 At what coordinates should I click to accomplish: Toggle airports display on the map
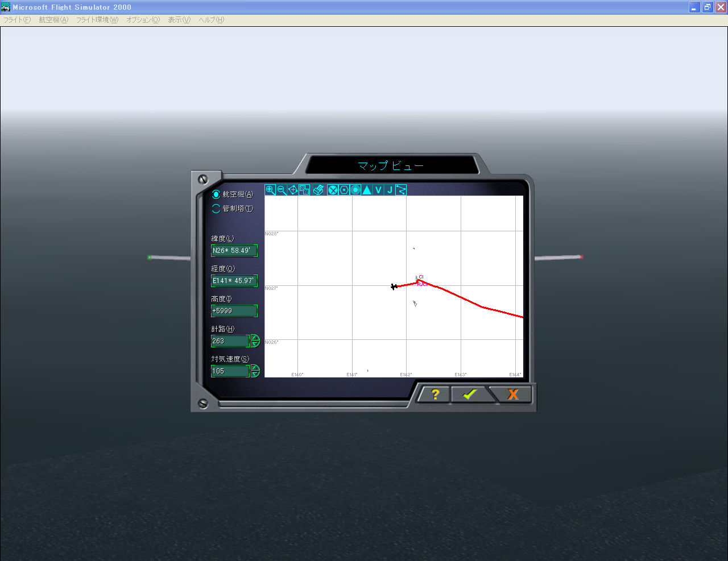pyautogui.click(x=333, y=190)
